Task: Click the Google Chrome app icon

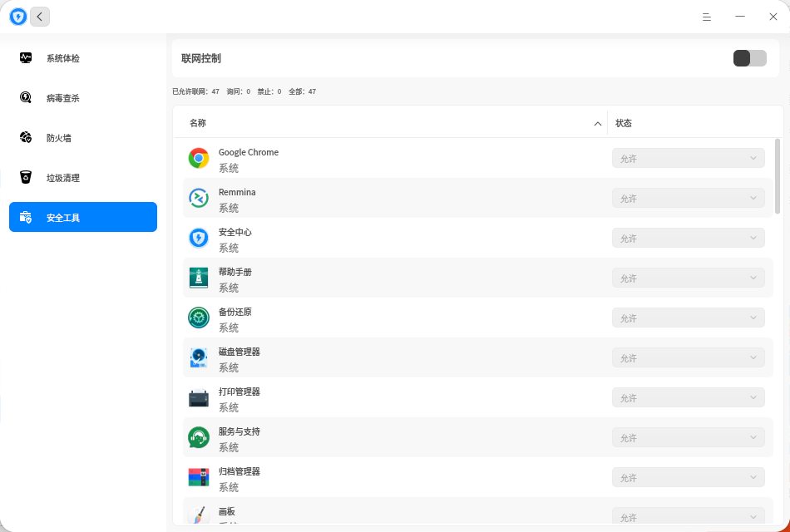Action: click(x=199, y=158)
